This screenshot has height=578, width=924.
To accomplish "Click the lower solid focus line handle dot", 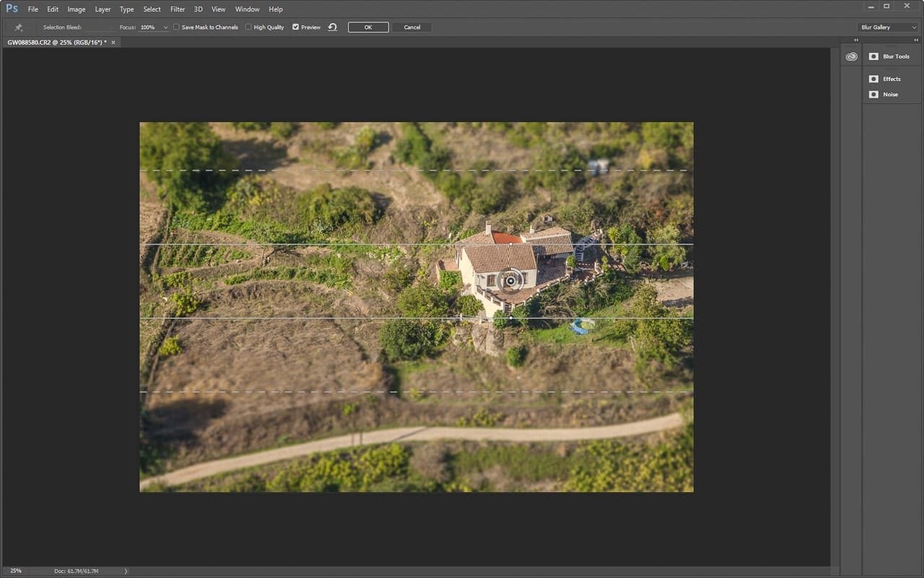I will point(510,318).
